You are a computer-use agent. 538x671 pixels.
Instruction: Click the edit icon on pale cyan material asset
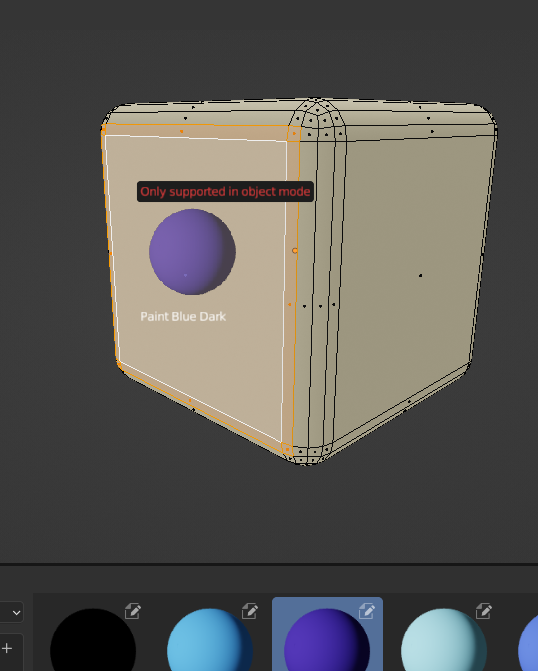coord(484,611)
